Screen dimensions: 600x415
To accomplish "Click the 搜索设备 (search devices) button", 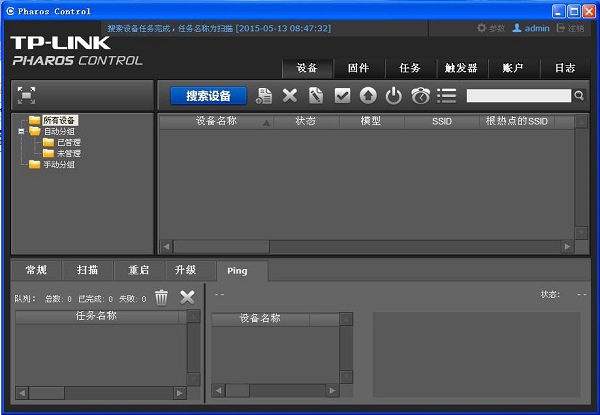I will click(x=208, y=96).
